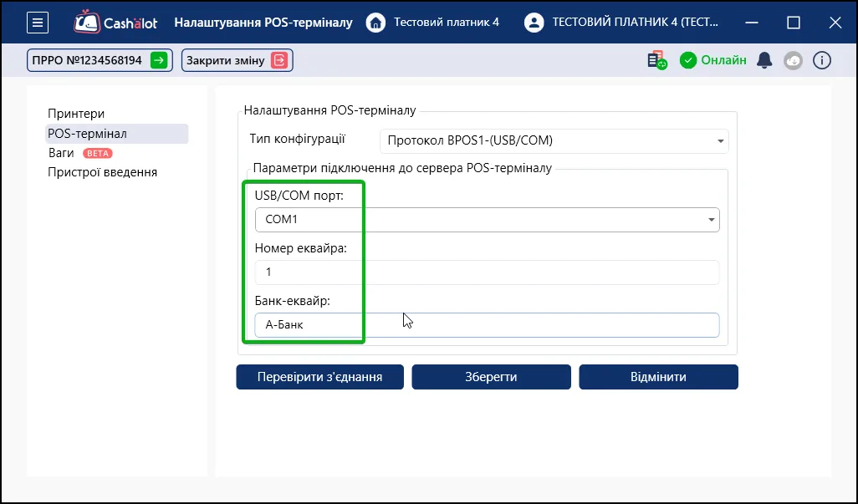Expand the USB/COM порт combo box

tap(487, 220)
